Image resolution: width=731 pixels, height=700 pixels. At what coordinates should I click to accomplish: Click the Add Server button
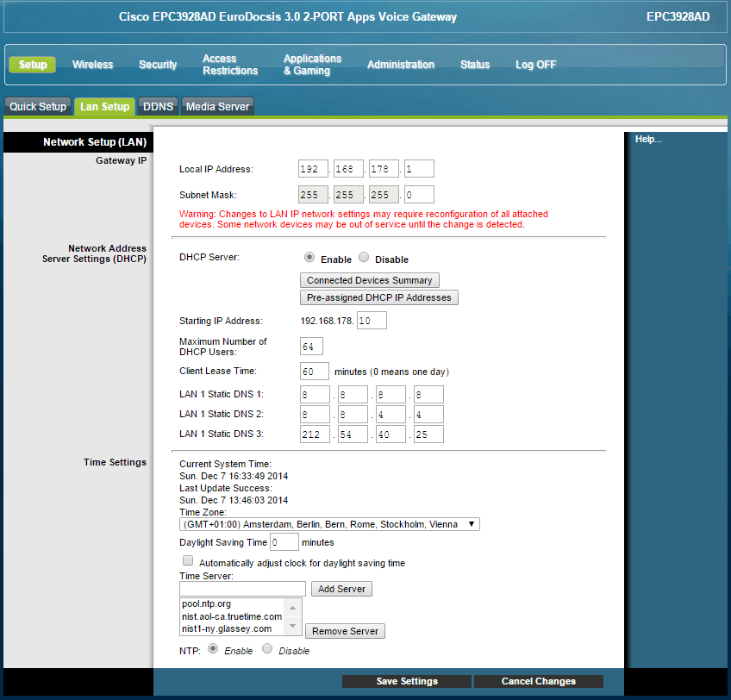(341, 589)
